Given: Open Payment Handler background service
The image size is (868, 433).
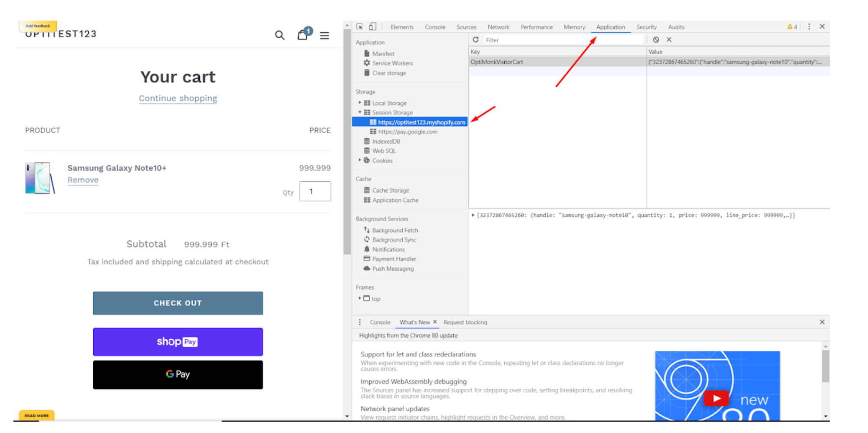Looking at the screenshot, I should pyautogui.click(x=394, y=259).
